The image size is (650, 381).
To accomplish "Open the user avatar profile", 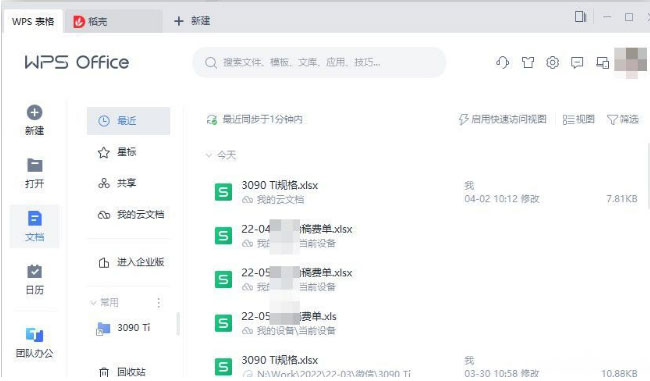I will click(631, 63).
